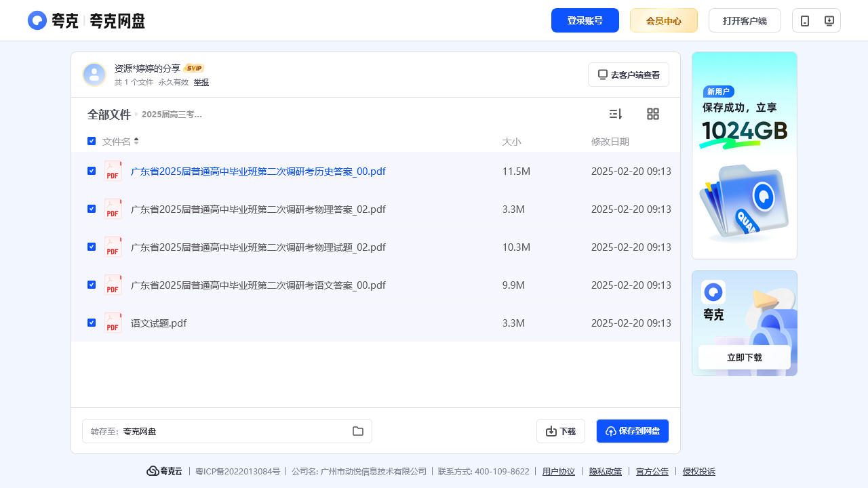The image size is (868, 488).
Task: Click the 粤ICP备2022013084号 footer text
Action: (x=238, y=472)
